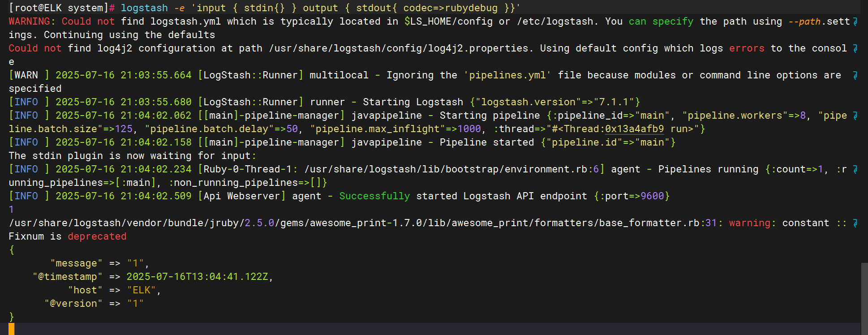The image size is (868, 335).
Task: Click the orange cursor block at bottom
Action: [12, 329]
